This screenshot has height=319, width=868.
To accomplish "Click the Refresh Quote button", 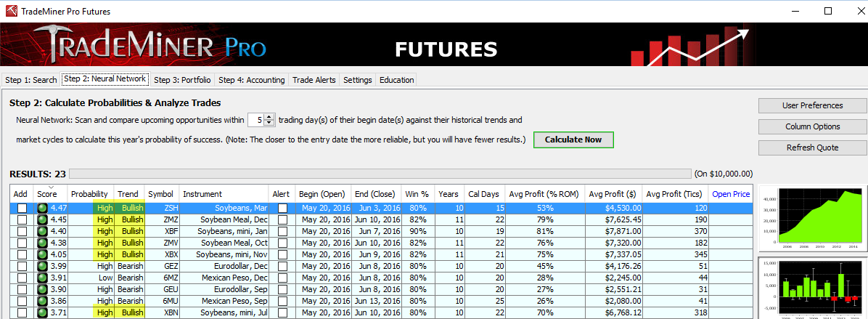I will point(812,148).
